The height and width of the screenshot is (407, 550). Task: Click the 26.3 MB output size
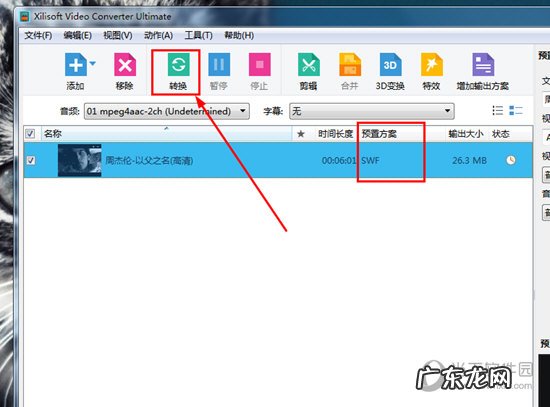[469, 161]
